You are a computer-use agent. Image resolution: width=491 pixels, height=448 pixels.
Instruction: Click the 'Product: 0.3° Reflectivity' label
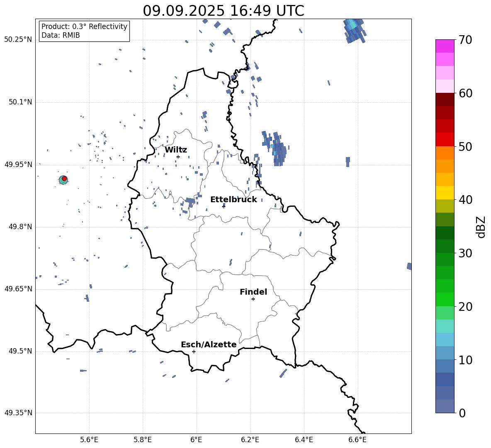pyautogui.click(x=84, y=27)
